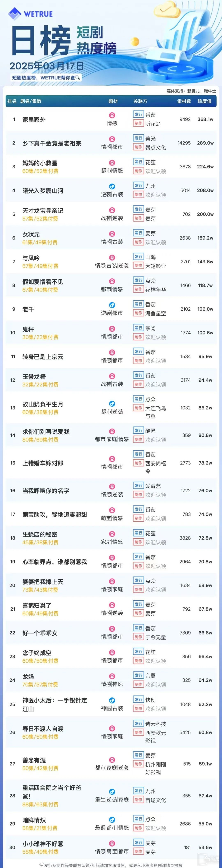This screenshot has height=868, width=222.
Task: Click the female icon beside 家里家外
Action: (x=112, y=116)
